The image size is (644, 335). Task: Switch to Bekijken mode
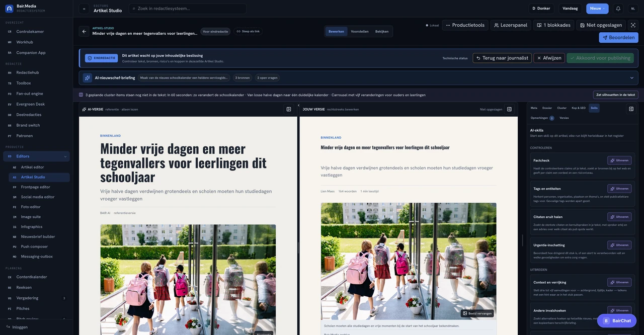[x=382, y=31]
